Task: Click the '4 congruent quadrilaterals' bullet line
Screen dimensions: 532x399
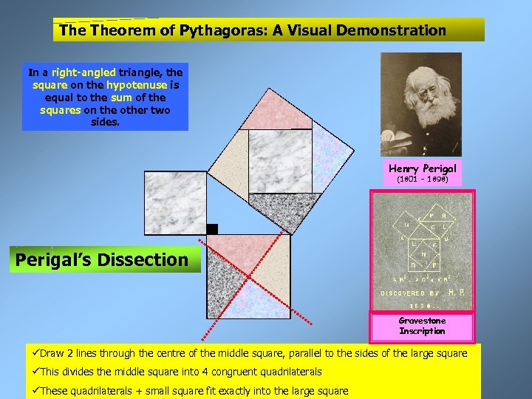Action: pos(177,372)
